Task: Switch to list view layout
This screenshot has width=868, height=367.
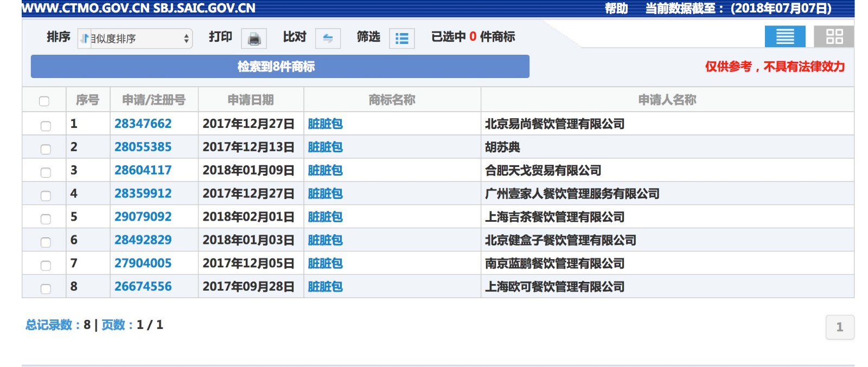Action: 785,37
